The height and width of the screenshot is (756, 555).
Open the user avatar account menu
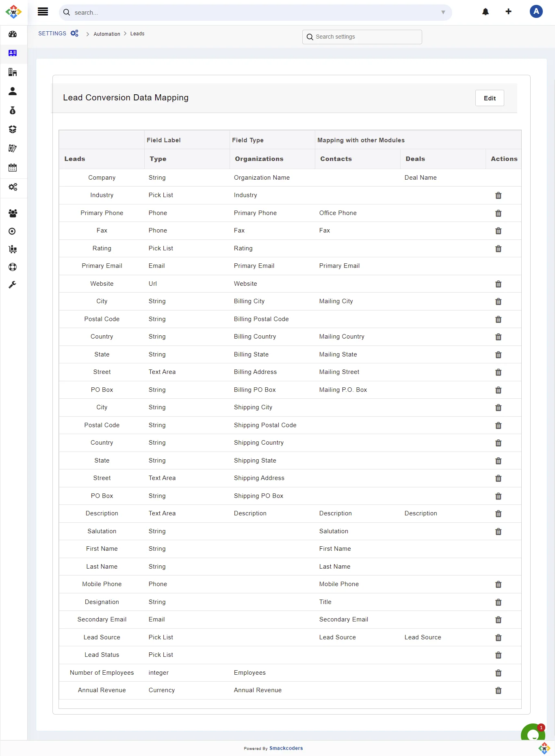coord(536,12)
